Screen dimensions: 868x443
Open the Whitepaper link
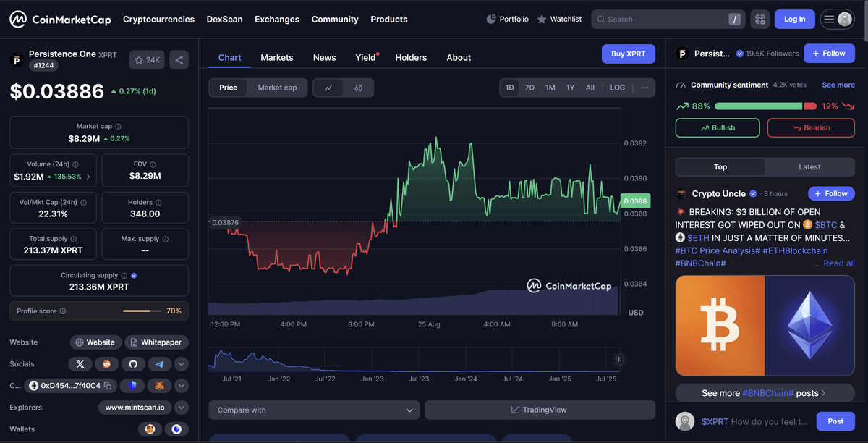pos(156,342)
